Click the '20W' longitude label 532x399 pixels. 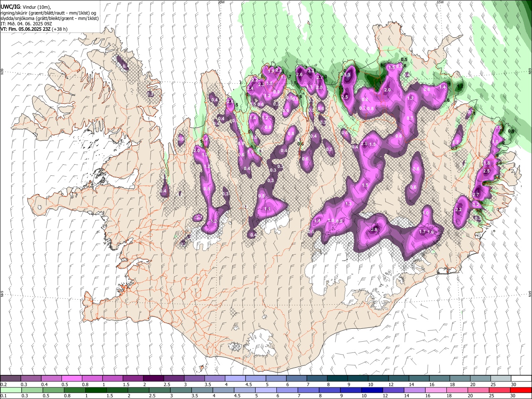(221, 2)
